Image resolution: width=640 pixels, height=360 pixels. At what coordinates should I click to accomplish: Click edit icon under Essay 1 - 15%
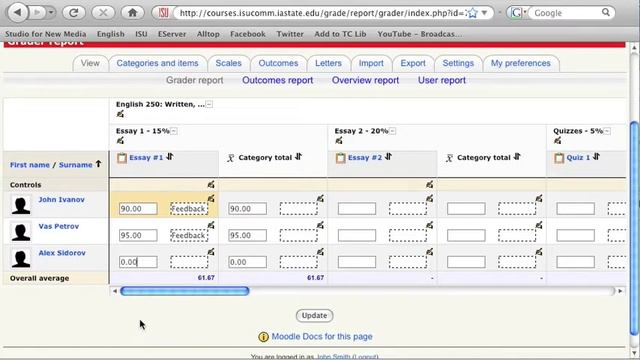point(120,140)
